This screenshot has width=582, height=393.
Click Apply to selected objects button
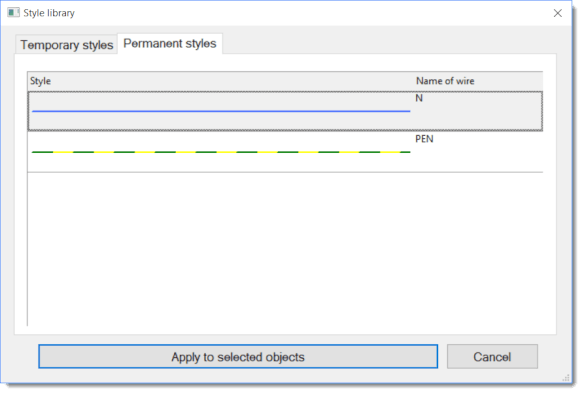click(238, 357)
